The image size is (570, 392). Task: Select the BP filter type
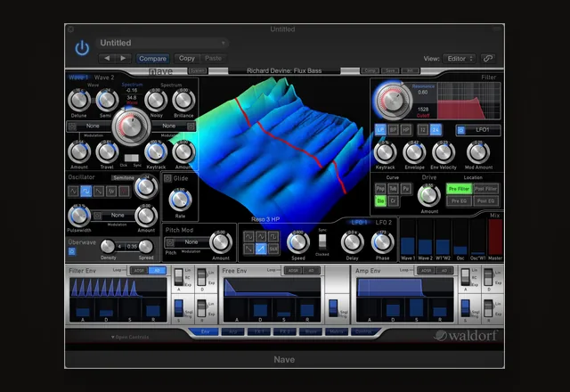[393, 130]
